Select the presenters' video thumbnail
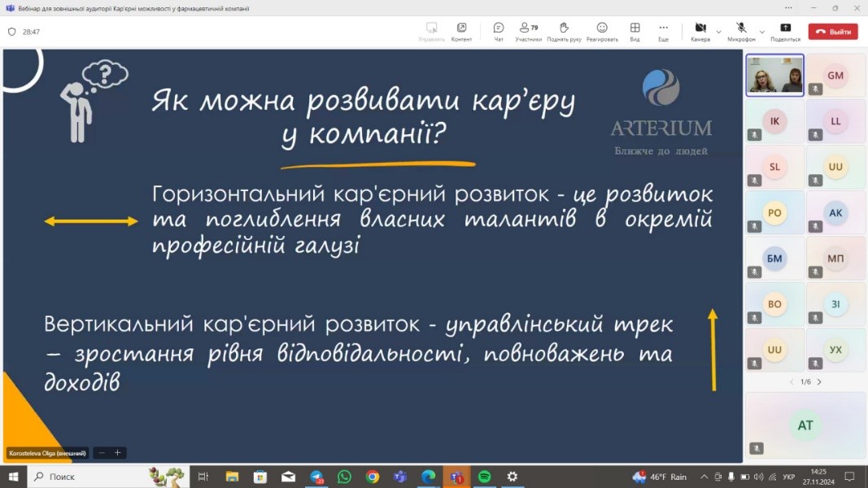 click(774, 76)
